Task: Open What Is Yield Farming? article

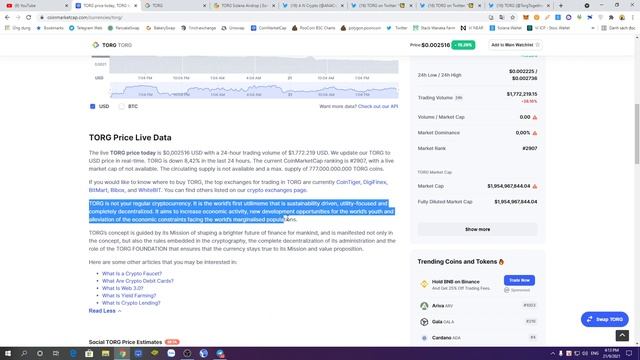Action: pyautogui.click(x=129, y=296)
